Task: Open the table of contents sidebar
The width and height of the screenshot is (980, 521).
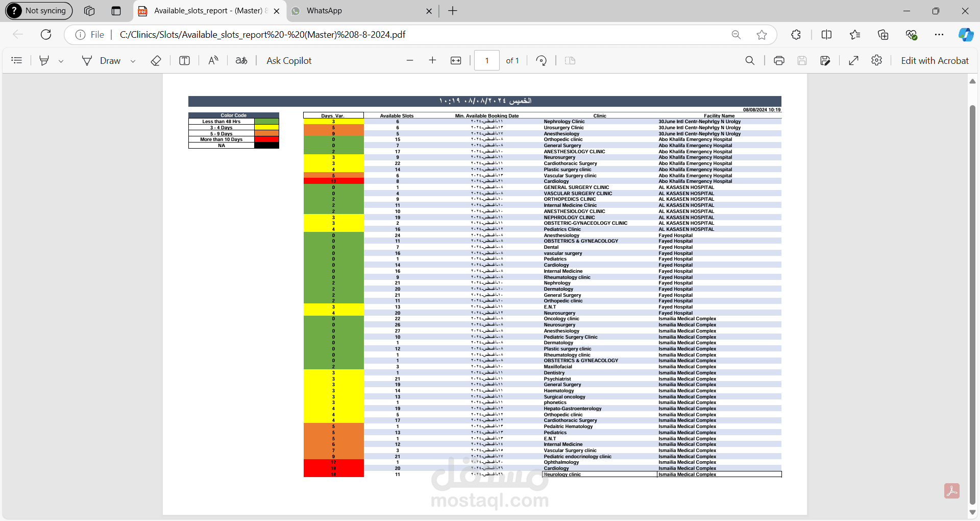Action: pyautogui.click(x=17, y=60)
